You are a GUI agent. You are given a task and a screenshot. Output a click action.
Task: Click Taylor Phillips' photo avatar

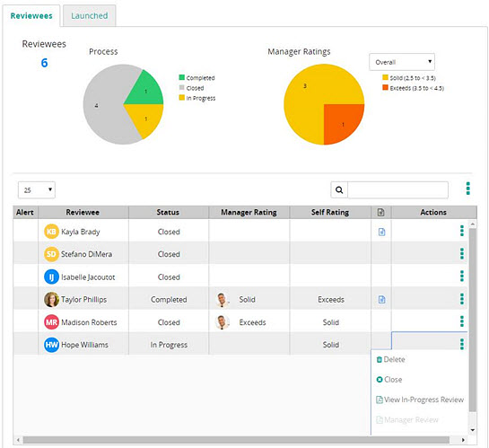(51, 300)
